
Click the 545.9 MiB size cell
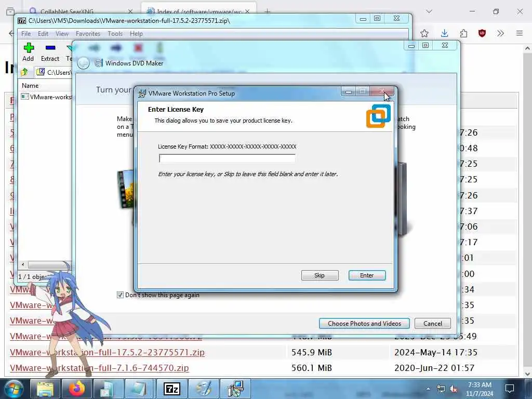312,352
